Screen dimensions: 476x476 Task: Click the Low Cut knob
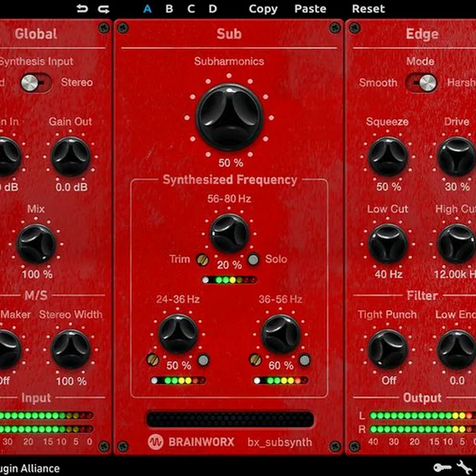[x=388, y=243]
